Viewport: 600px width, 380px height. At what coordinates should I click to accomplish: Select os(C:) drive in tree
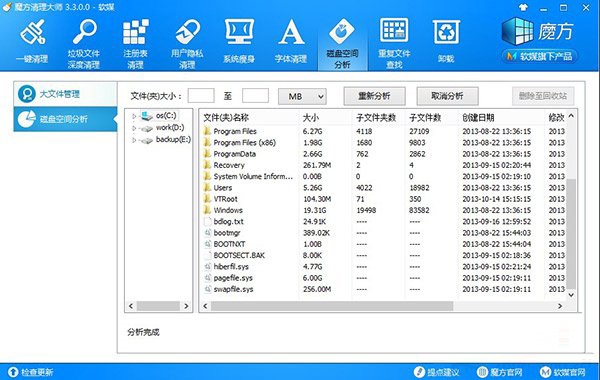[x=166, y=116]
